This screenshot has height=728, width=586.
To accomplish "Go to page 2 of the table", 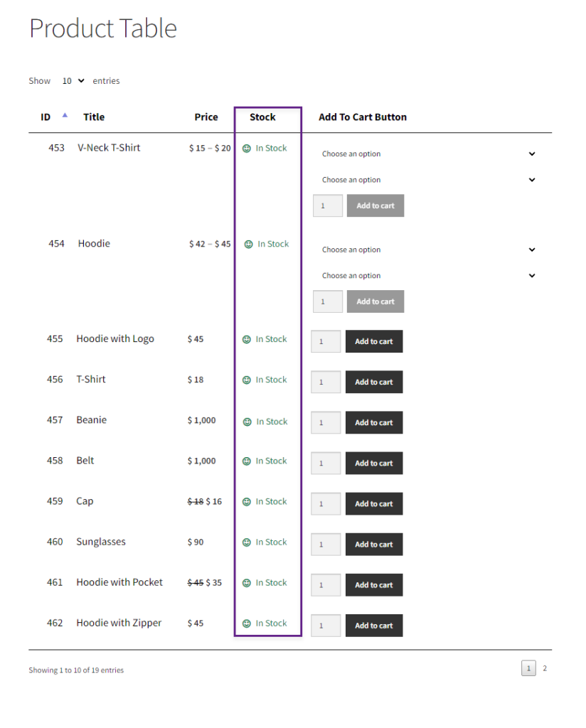I will point(545,668).
